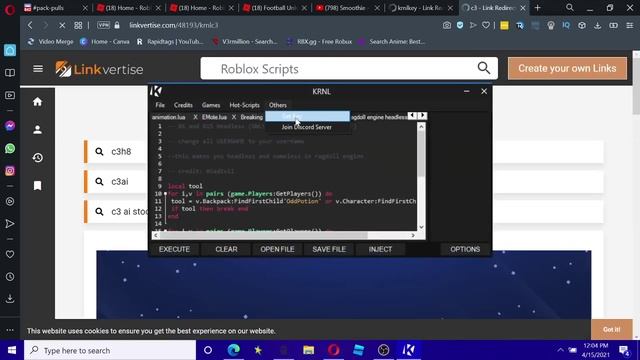Viewport: 640px width, 360px height.
Task: Open KRNL Credits menu
Action: click(x=183, y=105)
